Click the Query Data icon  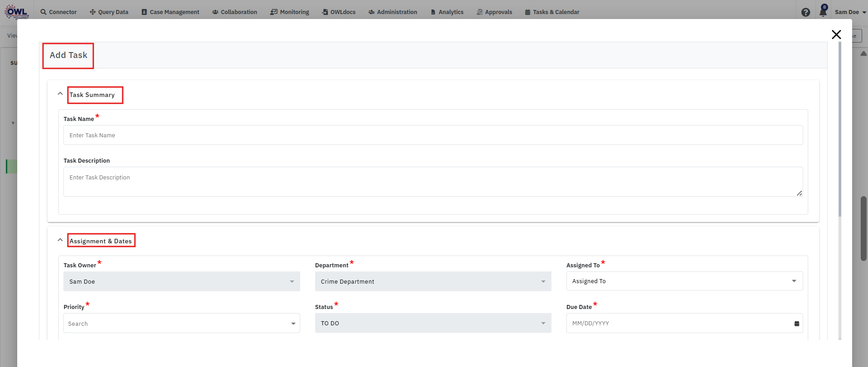tap(92, 12)
